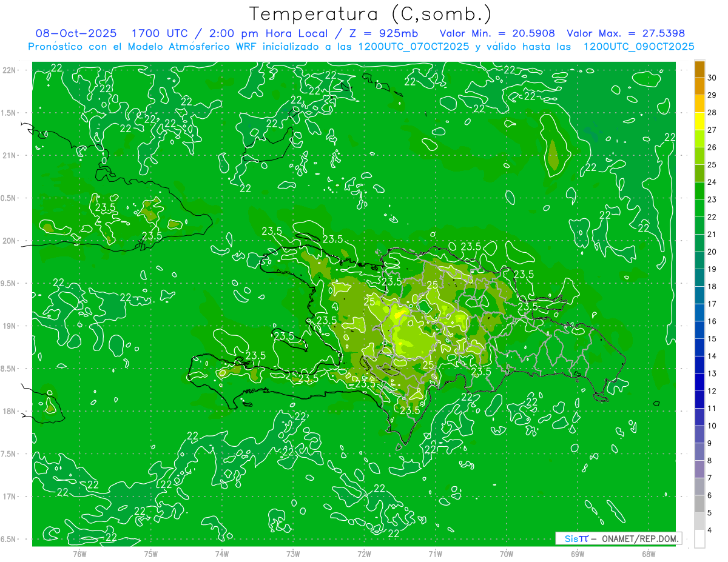Click the '21N' latitude axis label
The width and height of the screenshot is (728, 562).
[x=10, y=155]
